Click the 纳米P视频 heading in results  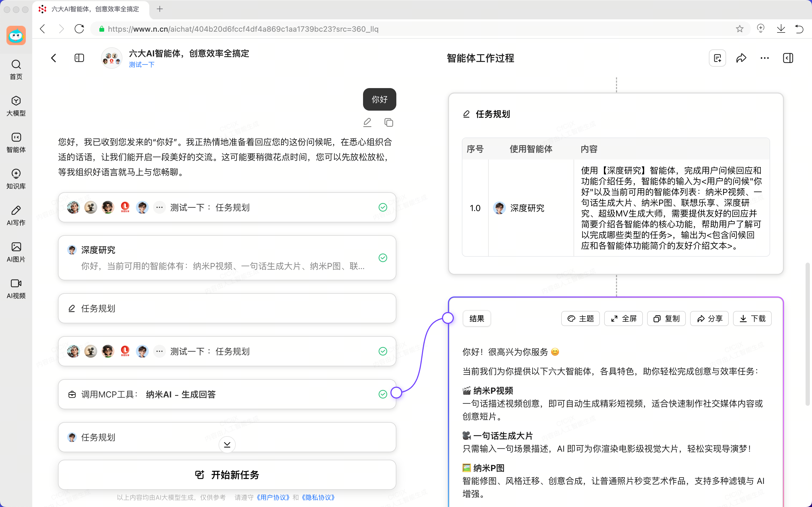pyautogui.click(x=493, y=391)
